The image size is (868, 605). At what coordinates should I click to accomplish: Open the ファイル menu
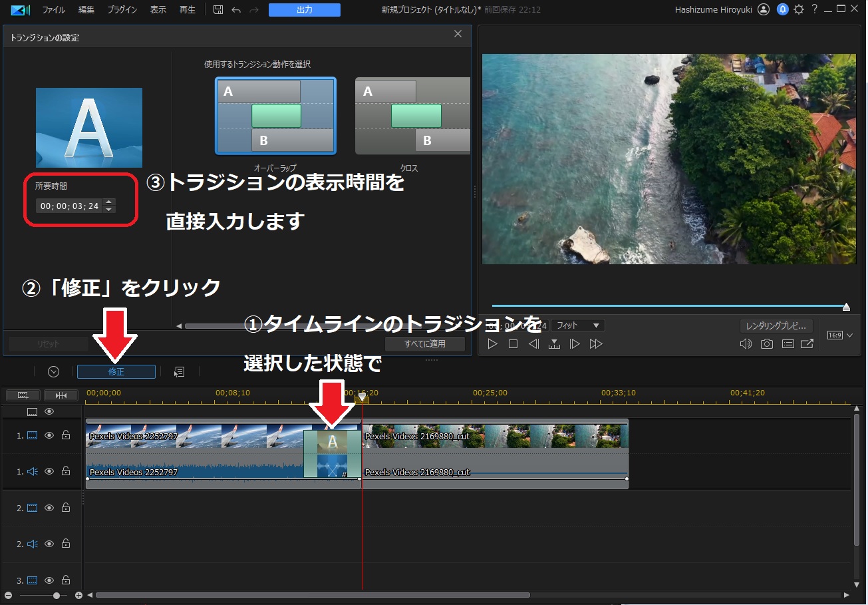pos(53,10)
